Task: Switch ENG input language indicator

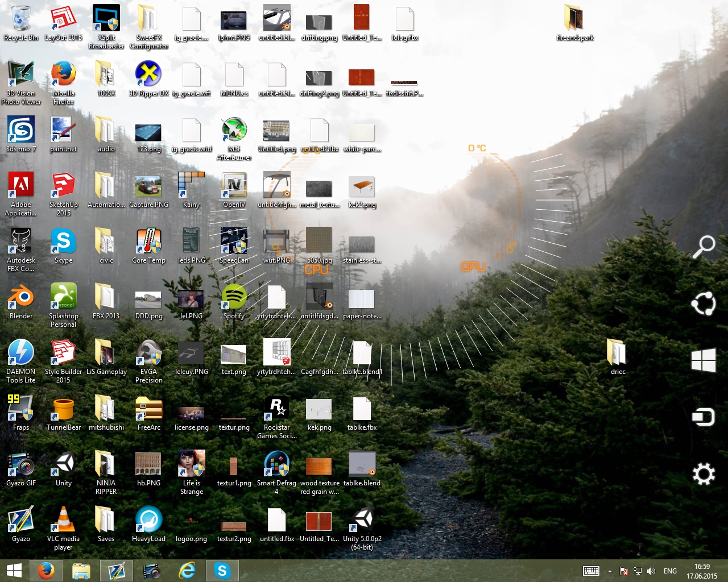Action: click(x=671, y=571)
